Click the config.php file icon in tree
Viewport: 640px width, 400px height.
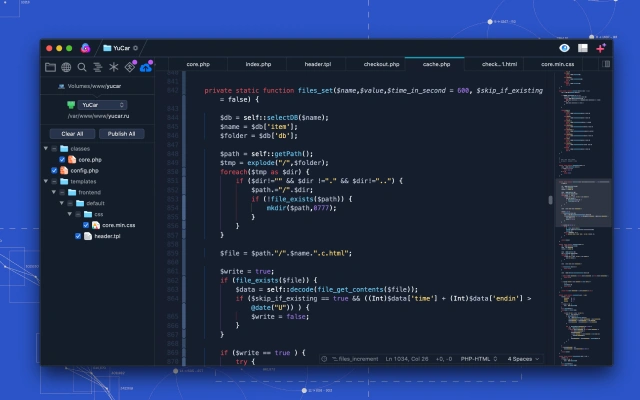(x=64, y=170)
